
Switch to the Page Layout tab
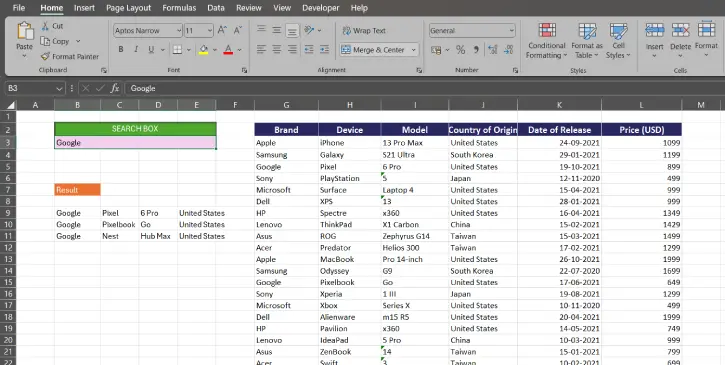(129, 8)
